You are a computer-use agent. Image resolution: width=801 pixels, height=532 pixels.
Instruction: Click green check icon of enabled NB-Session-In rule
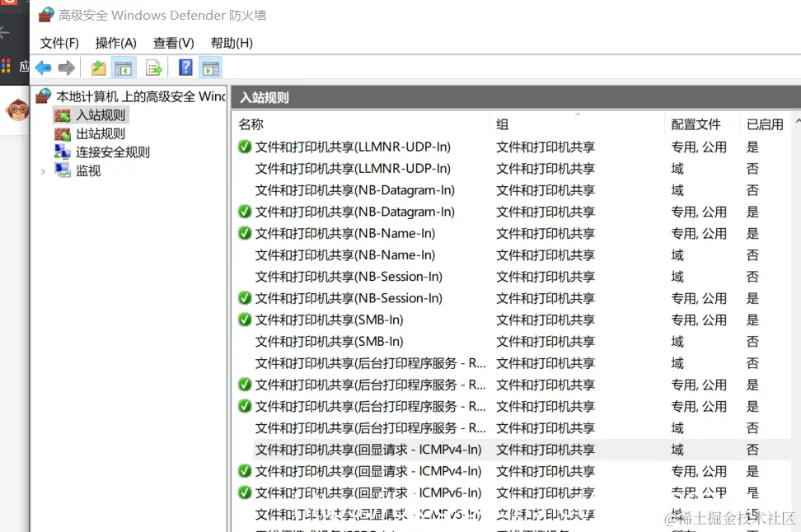tap(245, 297)
